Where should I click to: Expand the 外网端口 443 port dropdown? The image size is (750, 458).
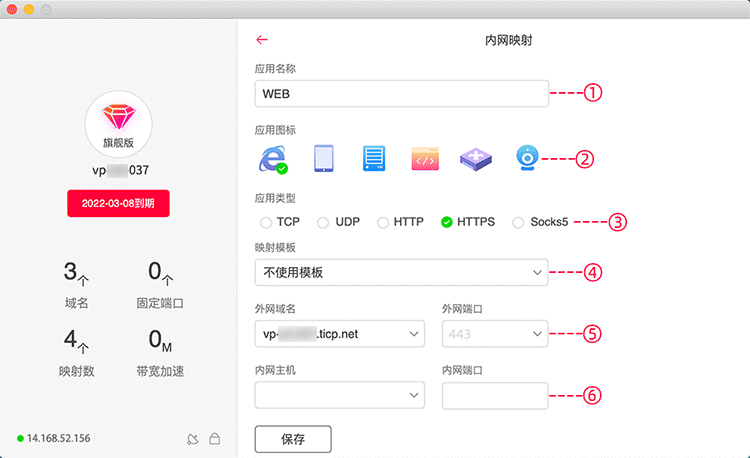pyautogui.click(x=495, y=334)
